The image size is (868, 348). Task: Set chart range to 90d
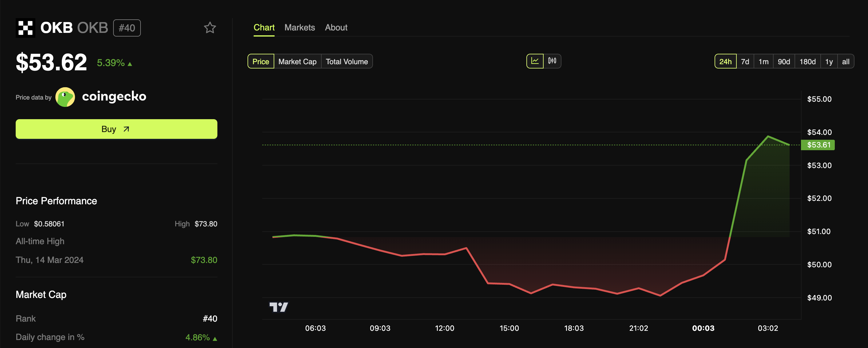(783, 62)
